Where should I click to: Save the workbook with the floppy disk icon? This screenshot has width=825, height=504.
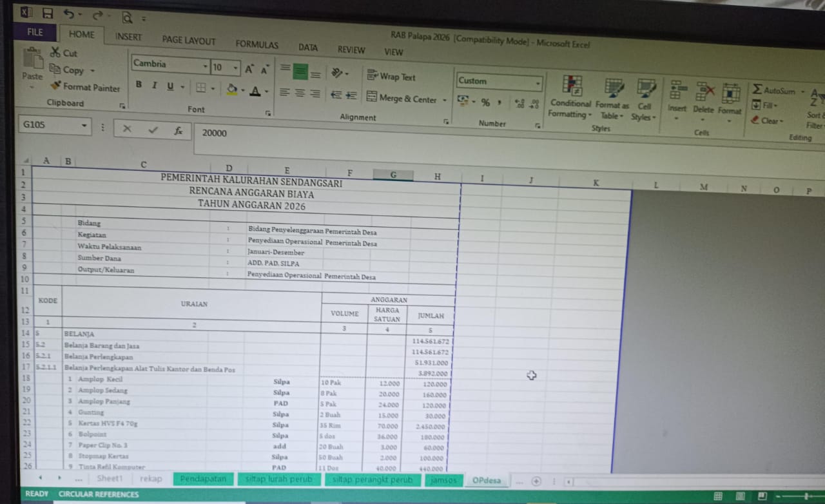pos(47,13)
